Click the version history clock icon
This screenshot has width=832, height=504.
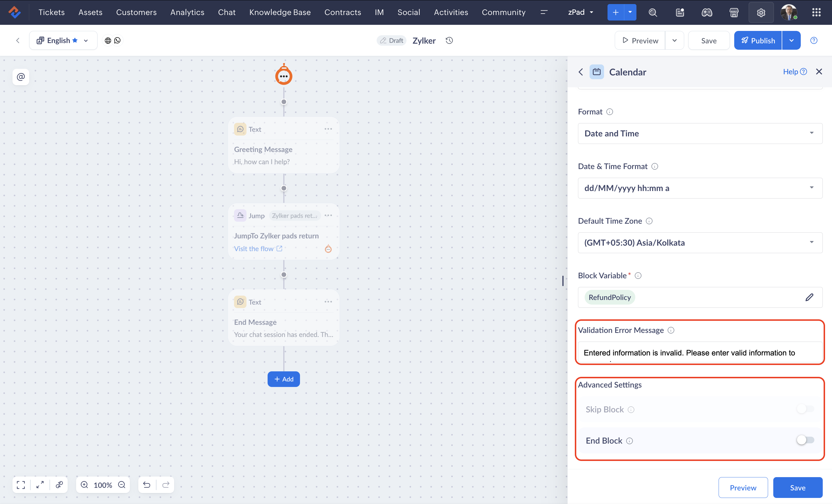[449, 40]
